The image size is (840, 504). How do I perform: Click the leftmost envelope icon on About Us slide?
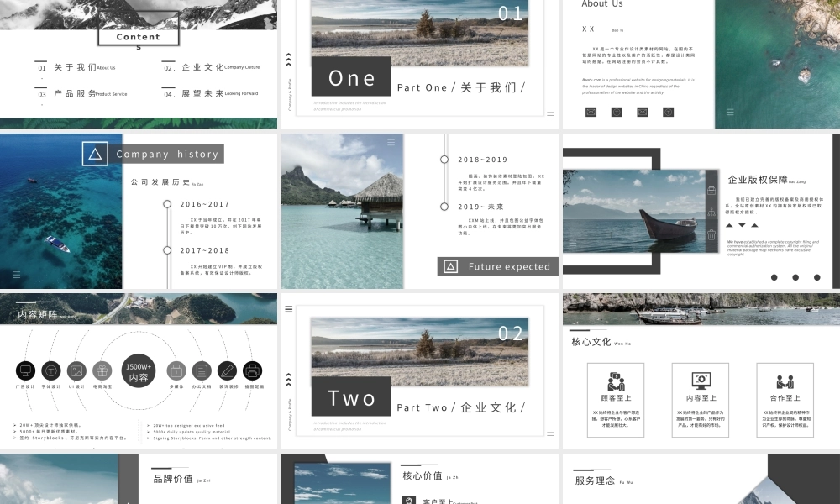591,112
